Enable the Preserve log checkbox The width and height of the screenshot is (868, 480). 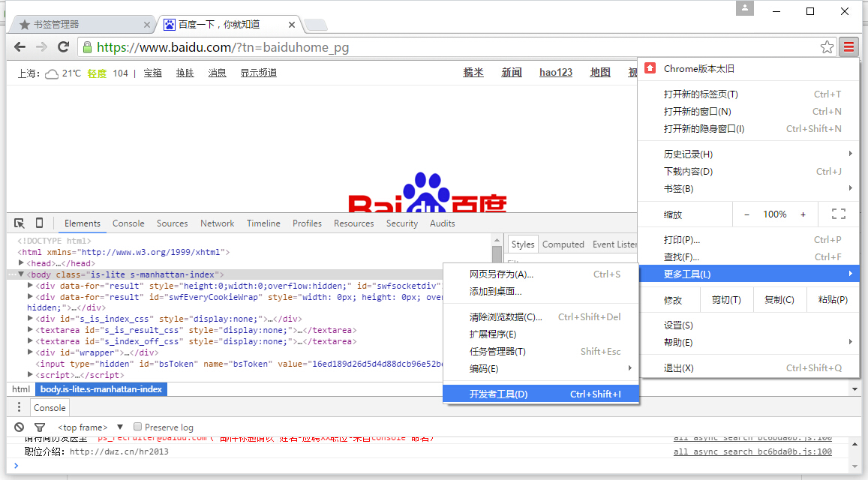(137, 426)
